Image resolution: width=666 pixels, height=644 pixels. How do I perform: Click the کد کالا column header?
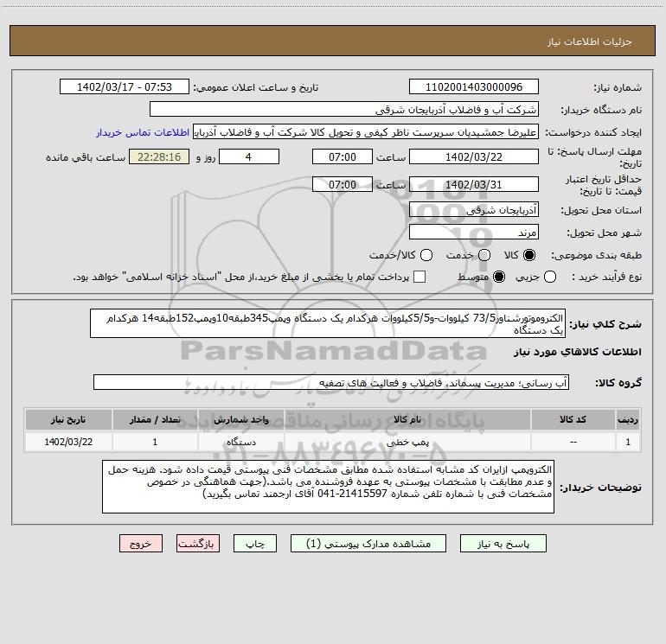[x=573, y=420]
